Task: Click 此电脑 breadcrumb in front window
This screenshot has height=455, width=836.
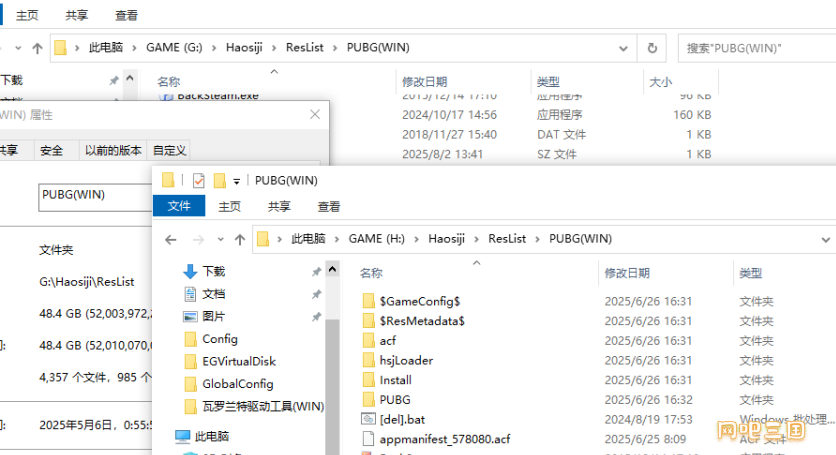Action: click(x=308, y=238)
